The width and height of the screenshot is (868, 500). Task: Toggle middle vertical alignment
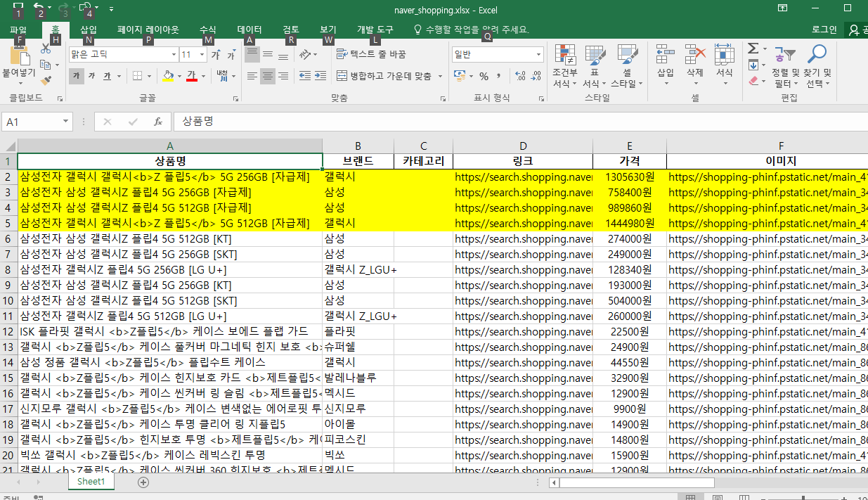[268, 54]
